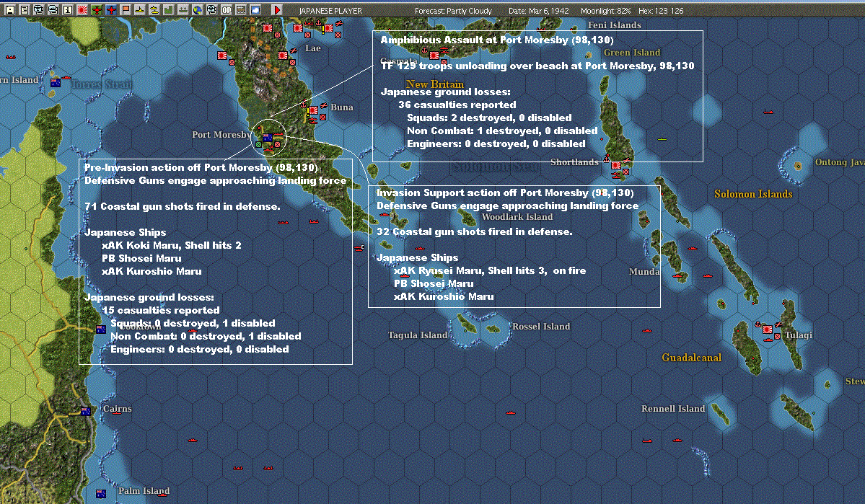The width and height of the screenshot is (865, 504).
Task: Click the red play arrow button
Action: [277, 10]
